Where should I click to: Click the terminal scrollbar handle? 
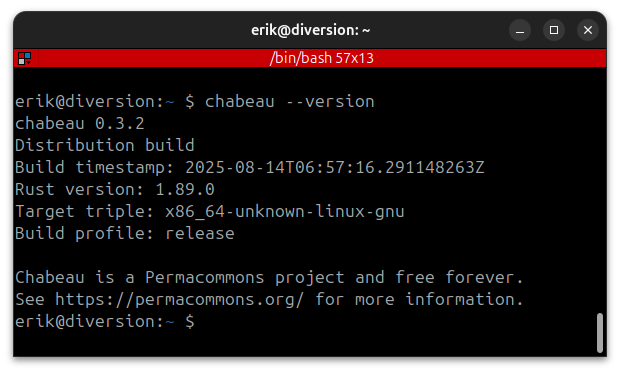[600, 332]
